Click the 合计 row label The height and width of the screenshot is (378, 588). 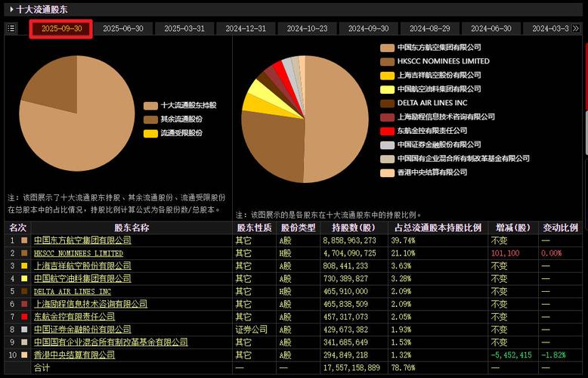click(42, 368)
